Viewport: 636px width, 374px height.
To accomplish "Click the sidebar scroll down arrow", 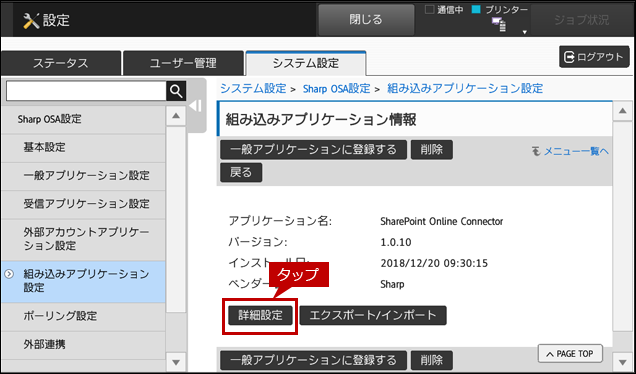I will point(176,362).
